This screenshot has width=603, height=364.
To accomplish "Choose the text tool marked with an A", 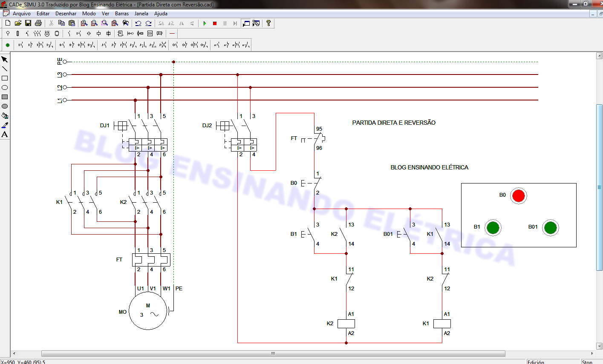I will tap(5, 134).
